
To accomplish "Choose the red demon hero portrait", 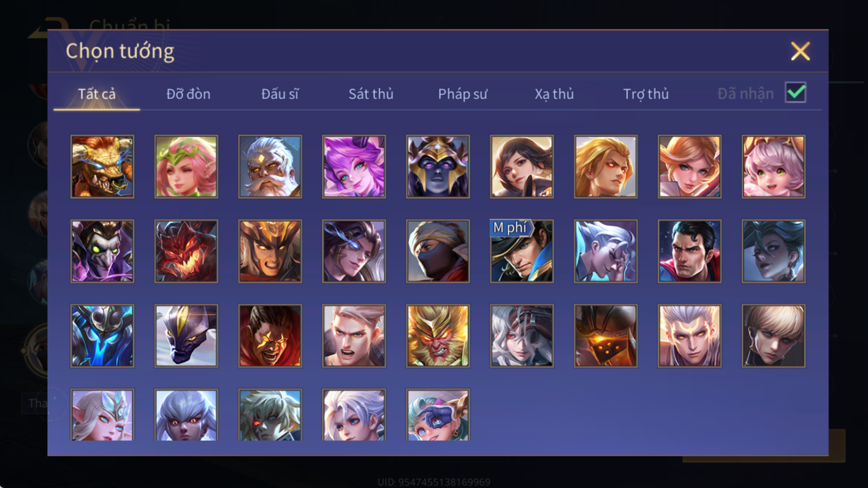I will [x=186, y=251].
